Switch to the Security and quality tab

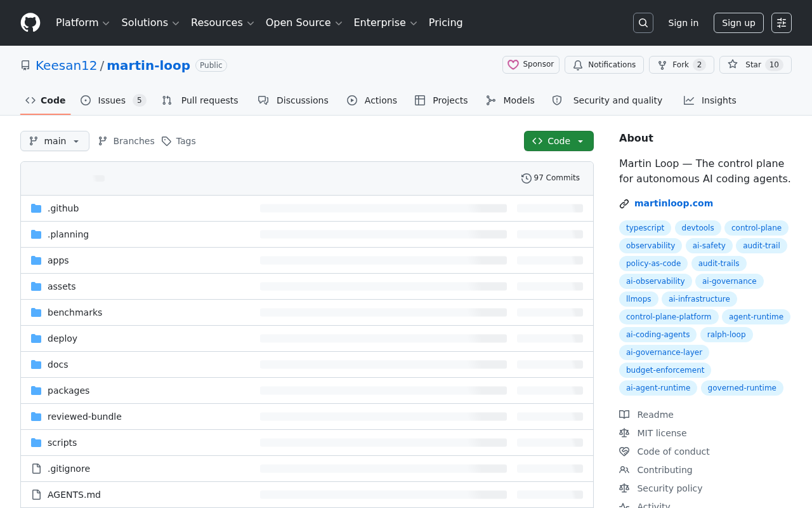607,100
